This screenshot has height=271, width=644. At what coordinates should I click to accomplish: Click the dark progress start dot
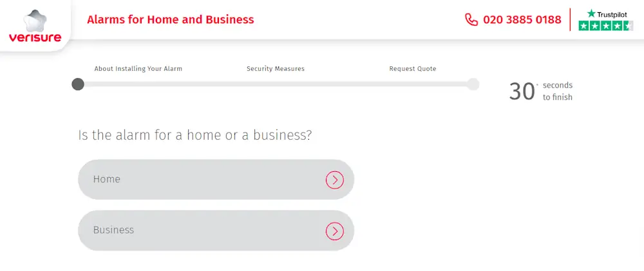[78, 84]
